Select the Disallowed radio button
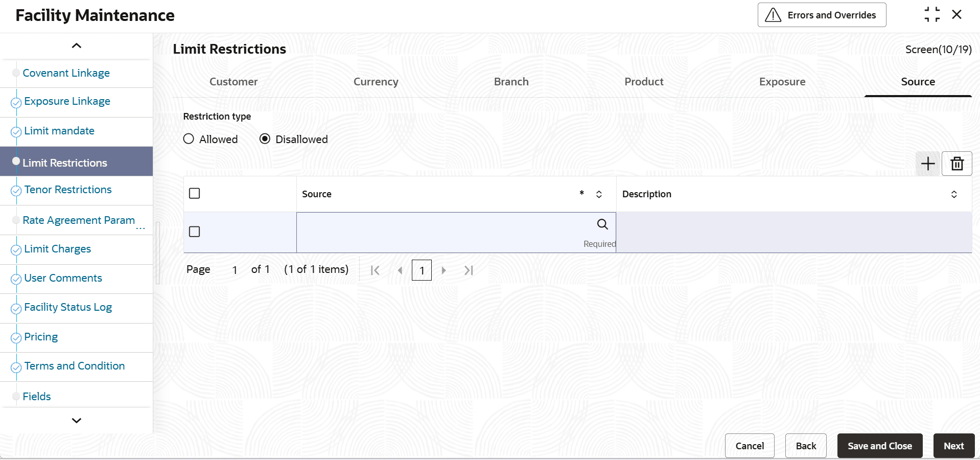This screenshot has width=980, height=460. (x=265, y=139)
